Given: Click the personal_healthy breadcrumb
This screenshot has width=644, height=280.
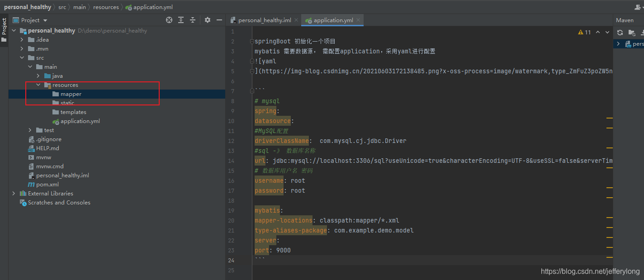Looking at the screenshot, I should point(28,7).
